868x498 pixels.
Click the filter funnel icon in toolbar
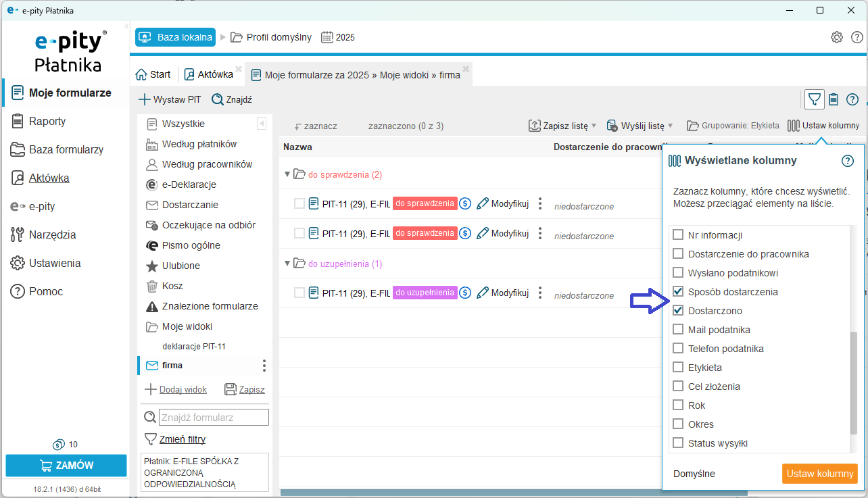tap(815, 100)
